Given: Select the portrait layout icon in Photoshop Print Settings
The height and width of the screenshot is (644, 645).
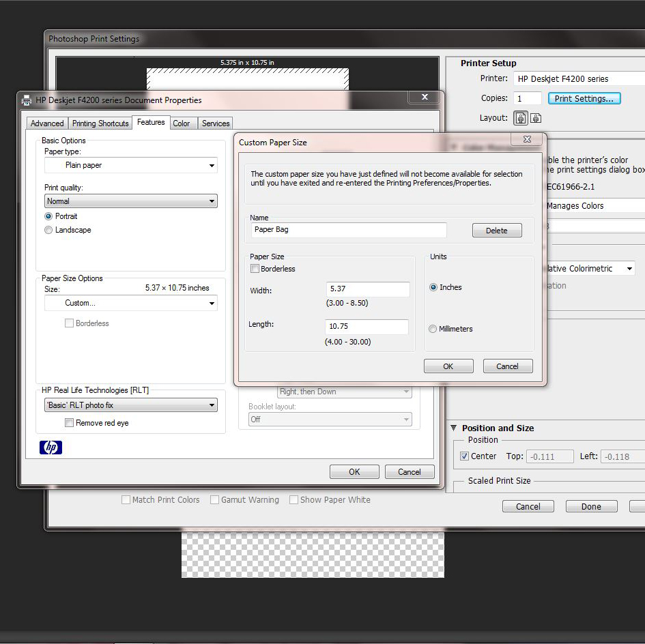Looking at the screenshot, I should (x=520, y=118).
